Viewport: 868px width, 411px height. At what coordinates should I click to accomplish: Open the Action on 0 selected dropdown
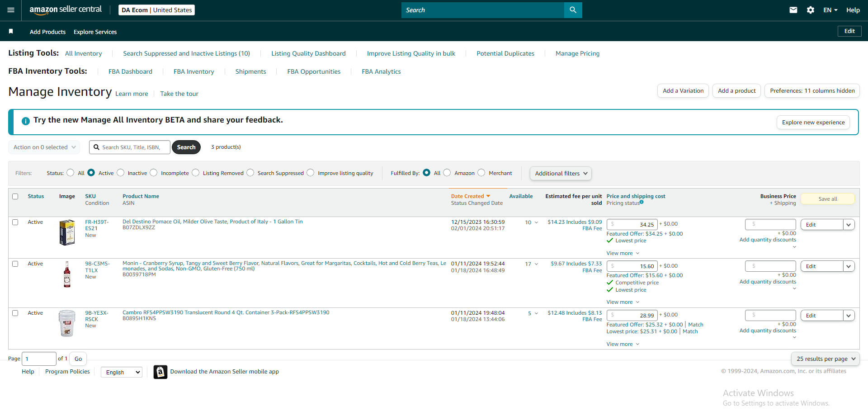[x=44, y=147]
